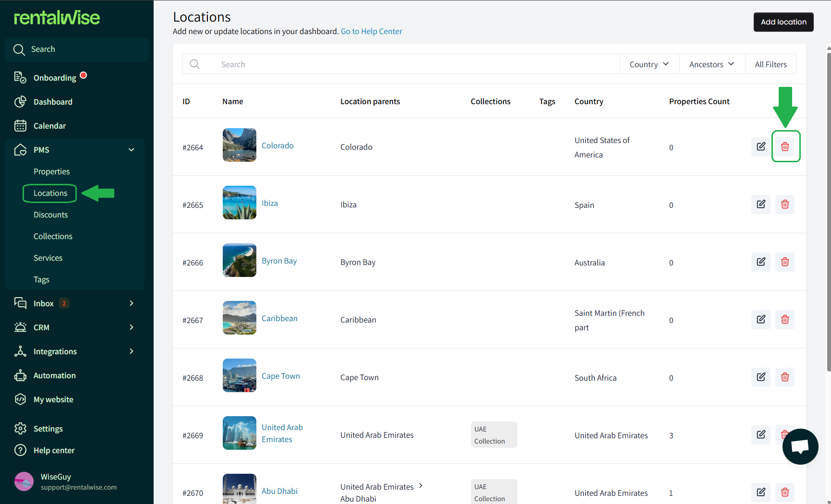Delete the Colorado location with trash icon
The width and height of the screenshot is (831, 504).
point(784,146)
